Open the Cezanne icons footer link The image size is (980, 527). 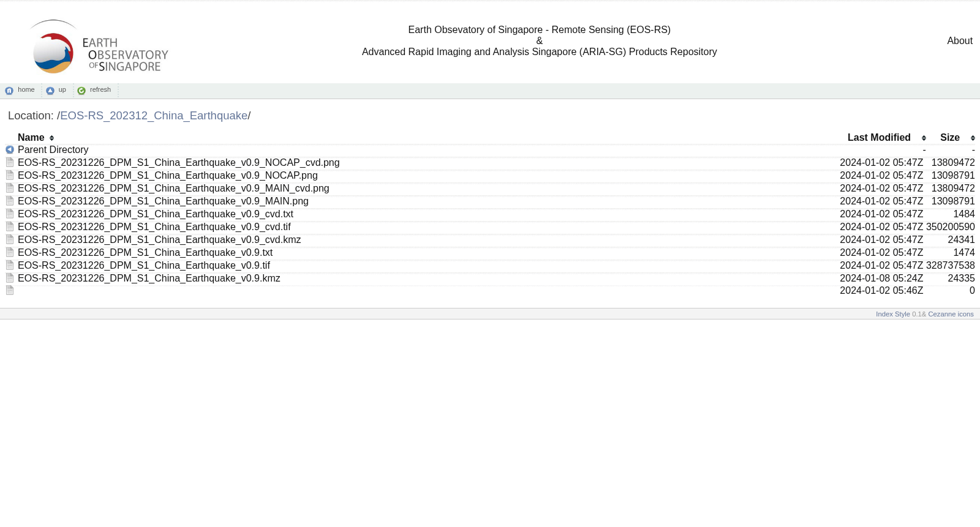[951, 314]
